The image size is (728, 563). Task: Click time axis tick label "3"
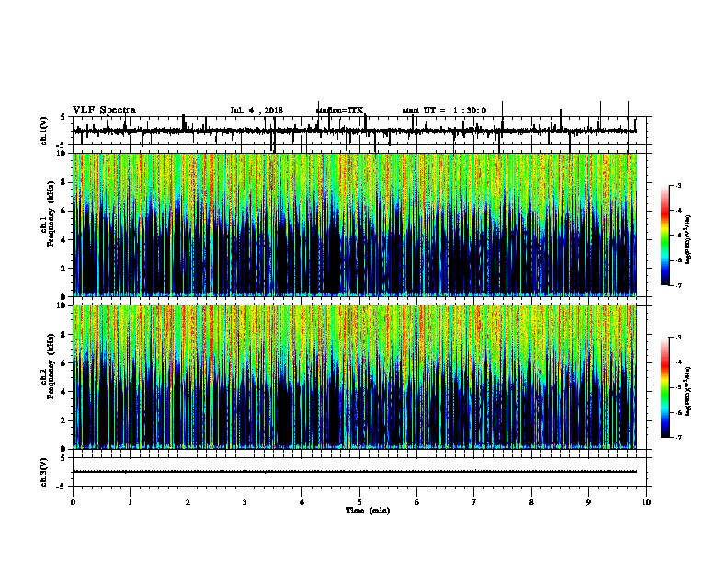pyautogui.click(x=245, y=502)
